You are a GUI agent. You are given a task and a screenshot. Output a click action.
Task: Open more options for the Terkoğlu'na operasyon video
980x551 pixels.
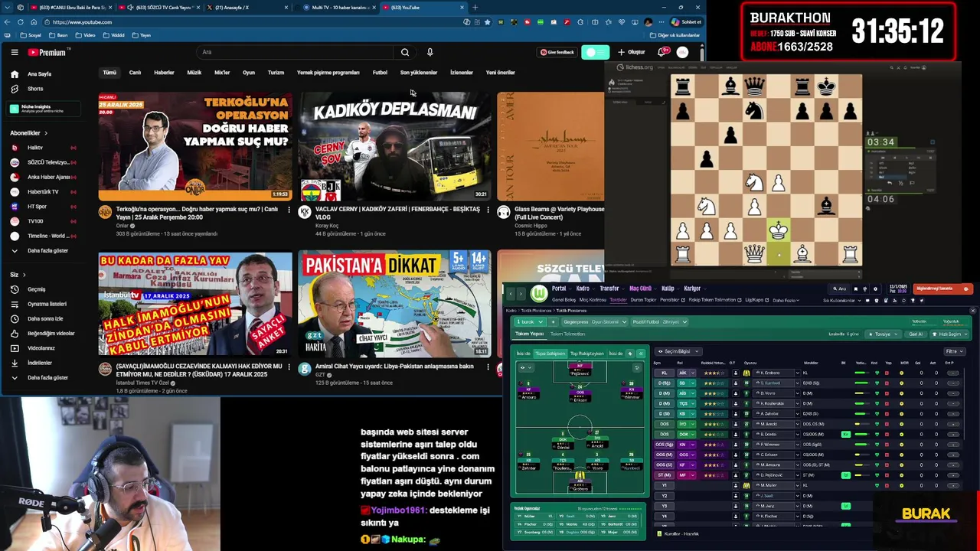[289, 209]
